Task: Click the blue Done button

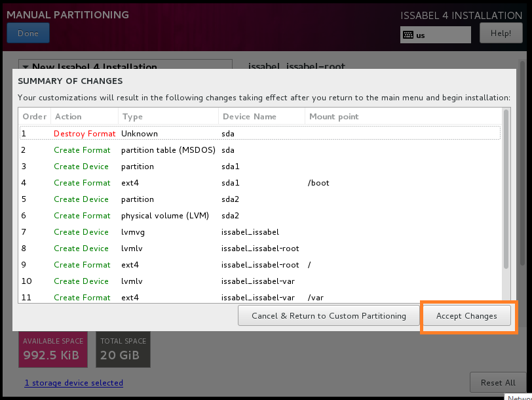Action: tap(28, 33)
